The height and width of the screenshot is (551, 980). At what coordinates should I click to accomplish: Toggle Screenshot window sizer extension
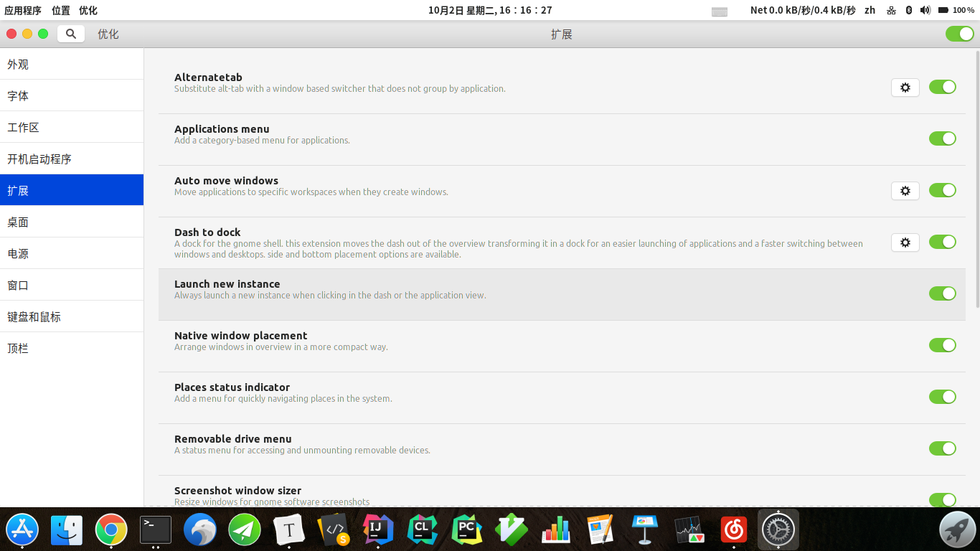(x=943, y=499)
